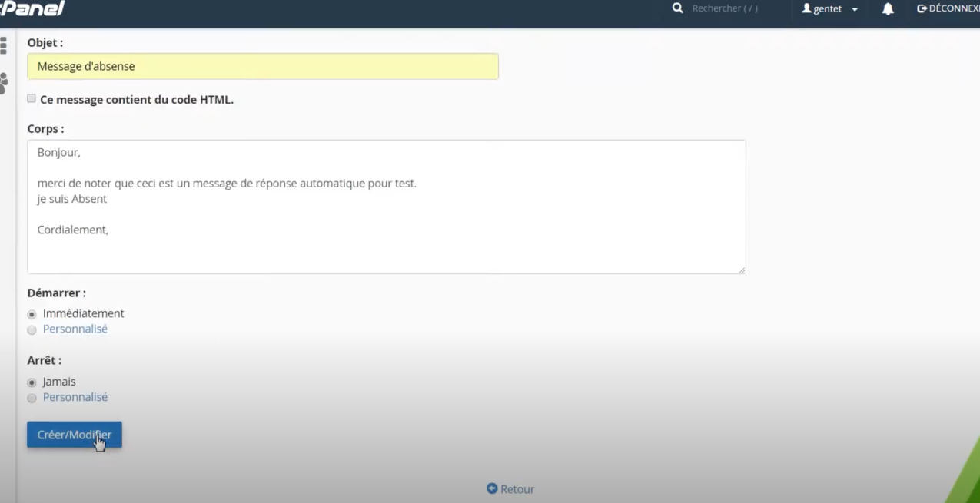Open the grid icon in left sidebar
Image resolution: width=980 pixels, height=503 pixels.
click(x=4, y=46)
